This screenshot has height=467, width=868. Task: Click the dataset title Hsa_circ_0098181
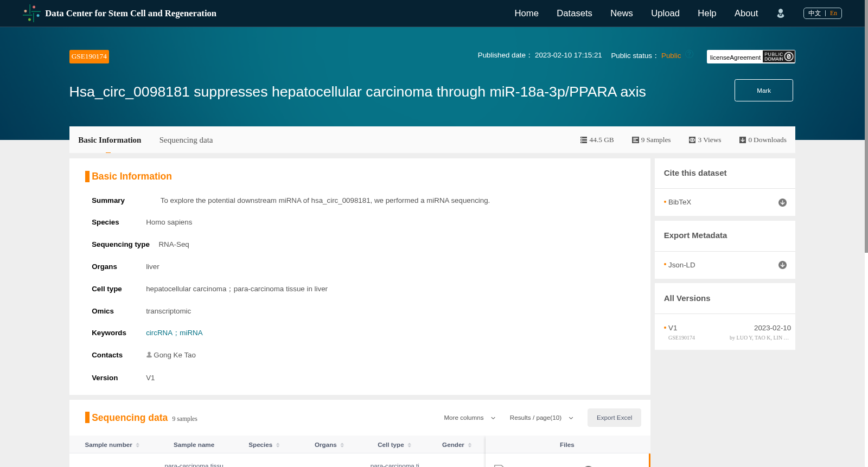[358, 92]
